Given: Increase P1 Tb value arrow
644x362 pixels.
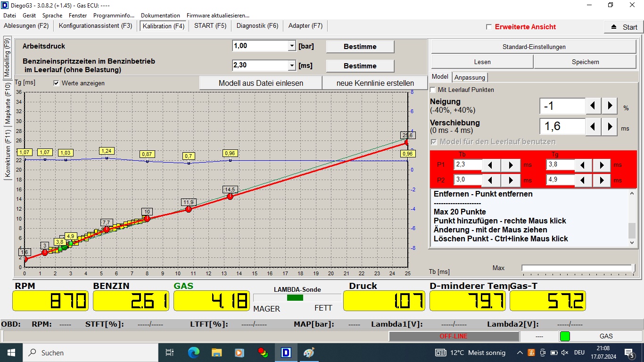Looking at the screenshot, I should [511, 165].
